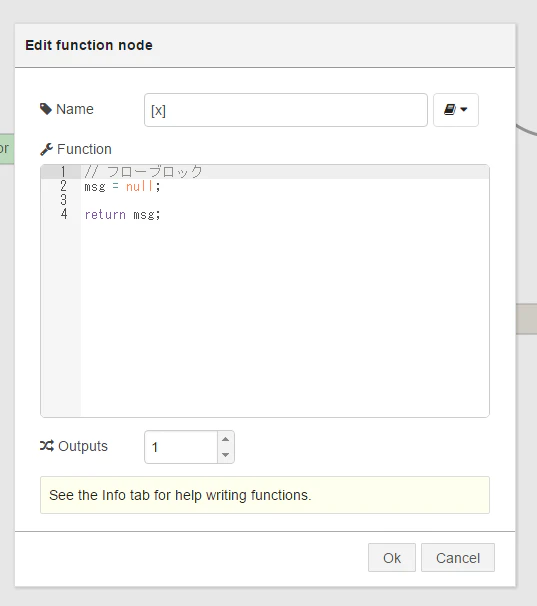Image resolution: width=537 pixels, height=606 pixels.
Task: Click the 'Edit function node' dialog title
Action: (89, 45)
